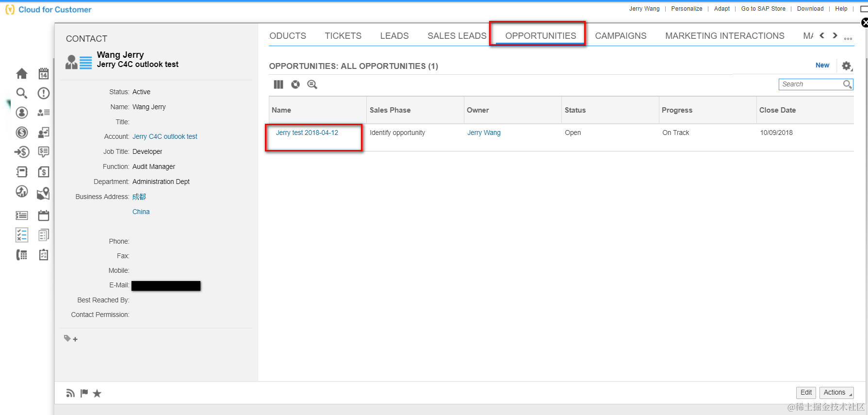Click the Personalize menu item

(687, 9)
